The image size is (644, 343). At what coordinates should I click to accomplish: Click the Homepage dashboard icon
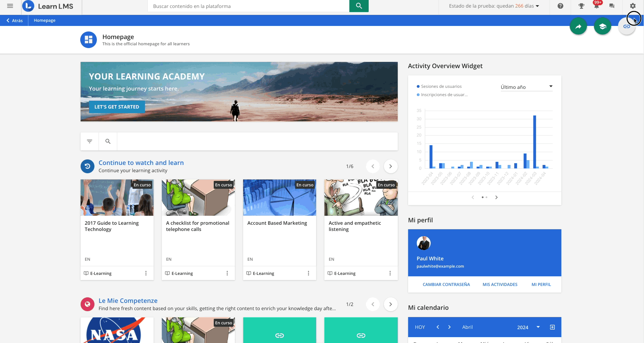89,40
